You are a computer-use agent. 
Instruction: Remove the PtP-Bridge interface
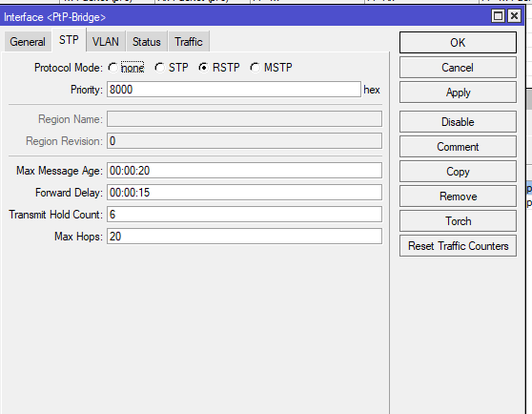pos(458,197)
